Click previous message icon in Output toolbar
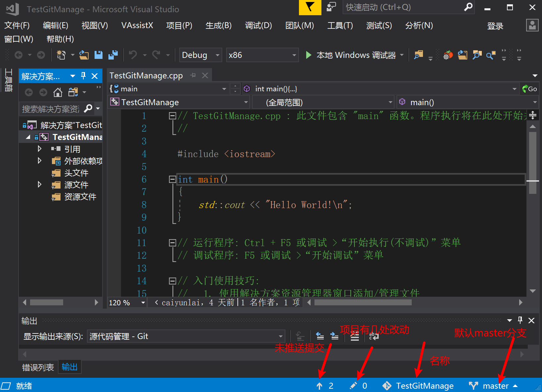Image resolution: width=542 pixels, height=392 pixels. point(320,336)
